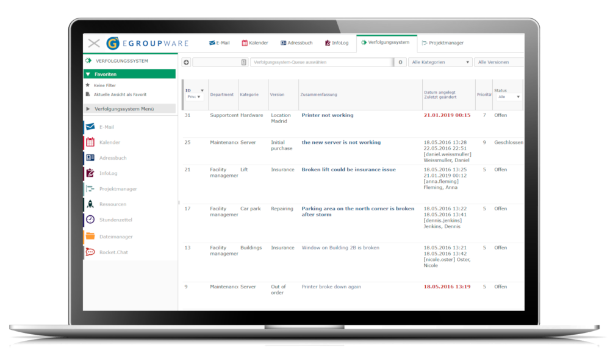Select the Keine Filter favorite
This screenshot has height=364, width=610.
pos(104,85)
